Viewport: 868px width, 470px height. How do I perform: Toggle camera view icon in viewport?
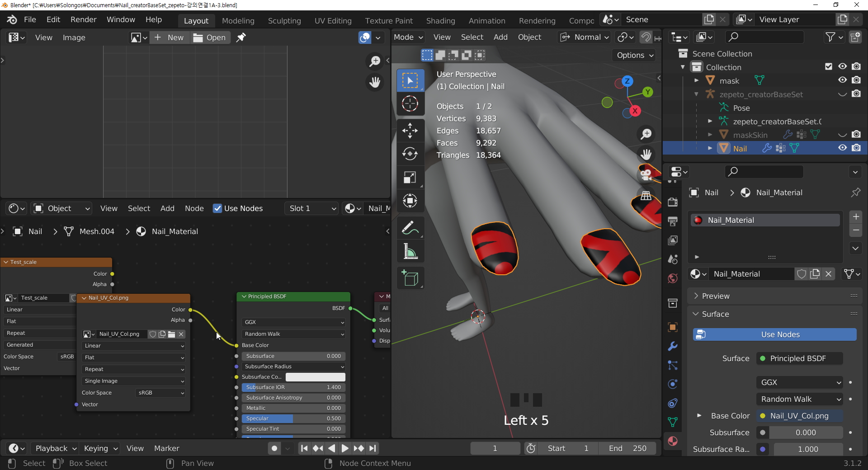click(646, 174)
